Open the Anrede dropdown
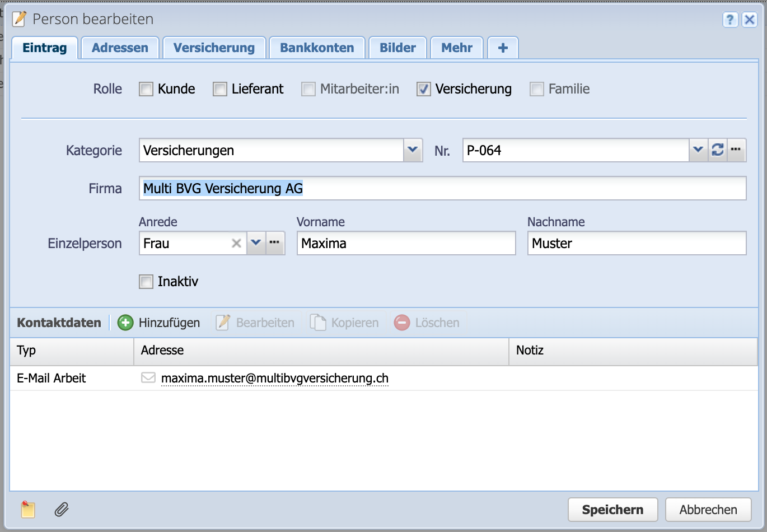 [x=256, y=243]
